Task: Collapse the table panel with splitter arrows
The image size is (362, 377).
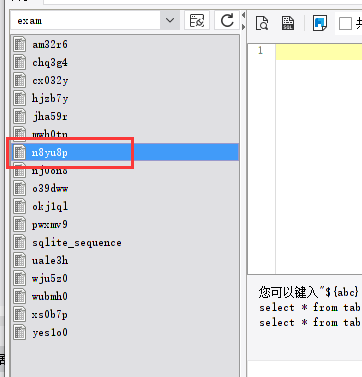Action: click(243, 21)
